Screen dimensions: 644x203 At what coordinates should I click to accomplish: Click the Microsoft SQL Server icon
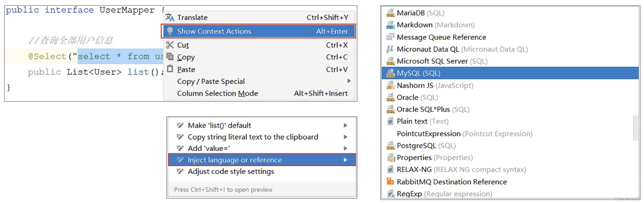(x=390, y=61)
